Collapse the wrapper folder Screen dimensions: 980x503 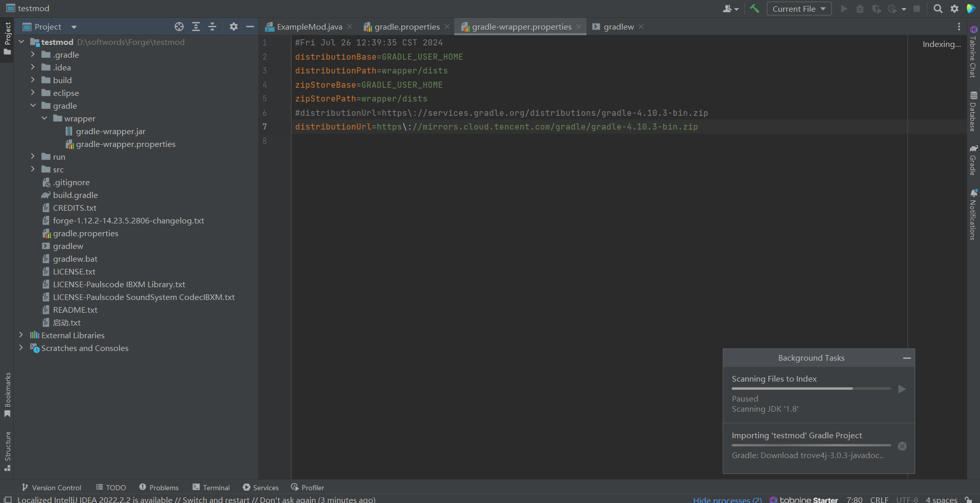coord(44,118)
